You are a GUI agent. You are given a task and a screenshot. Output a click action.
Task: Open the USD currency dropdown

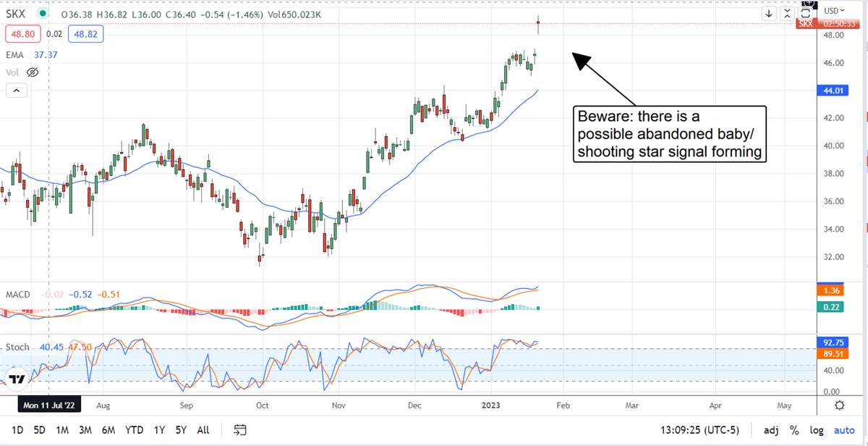[x=833, y=10]
